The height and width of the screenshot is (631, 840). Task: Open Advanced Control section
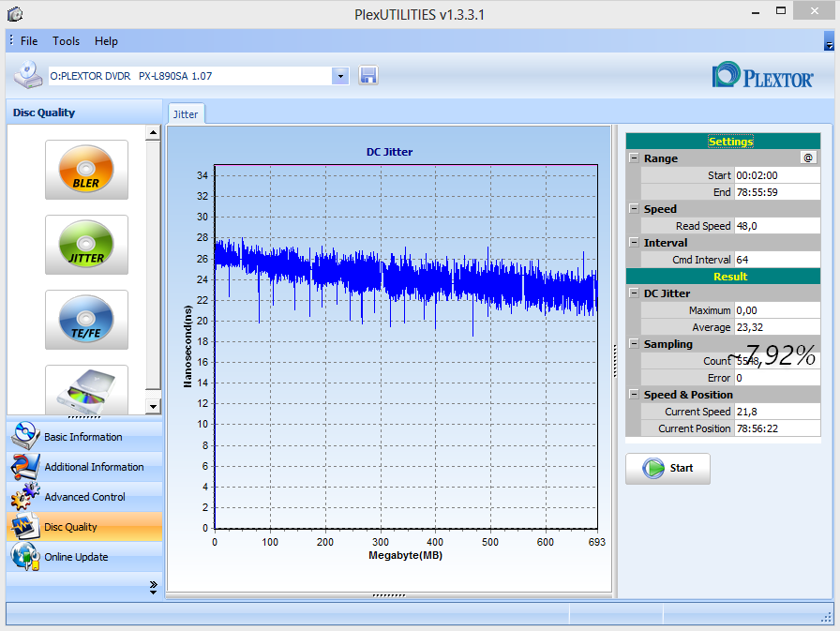coord(84,497)
